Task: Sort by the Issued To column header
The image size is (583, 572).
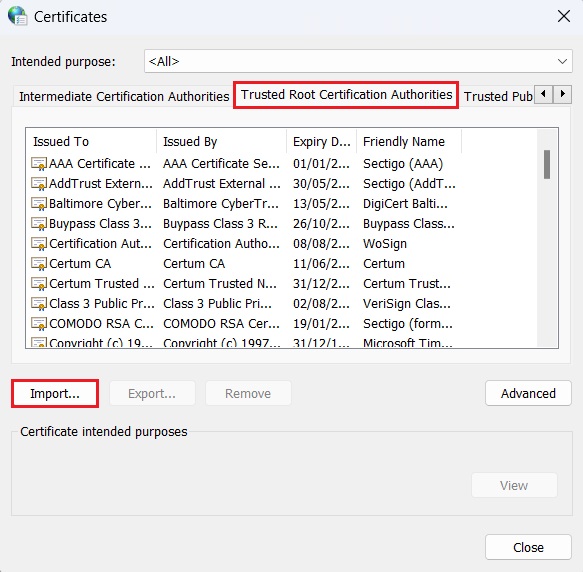Action: [91, 142]
